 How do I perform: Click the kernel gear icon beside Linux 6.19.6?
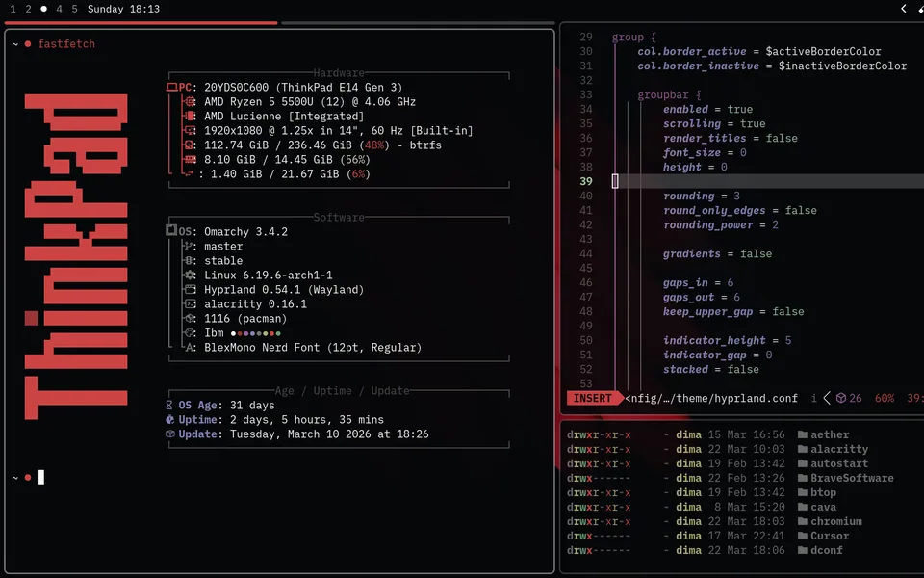[x=190, y=275]
